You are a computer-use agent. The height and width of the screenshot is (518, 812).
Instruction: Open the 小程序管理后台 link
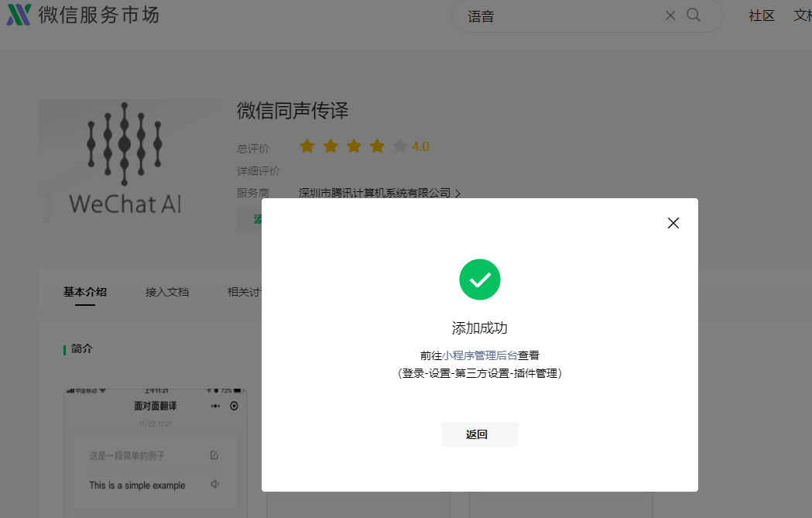[x=479, y=355]
